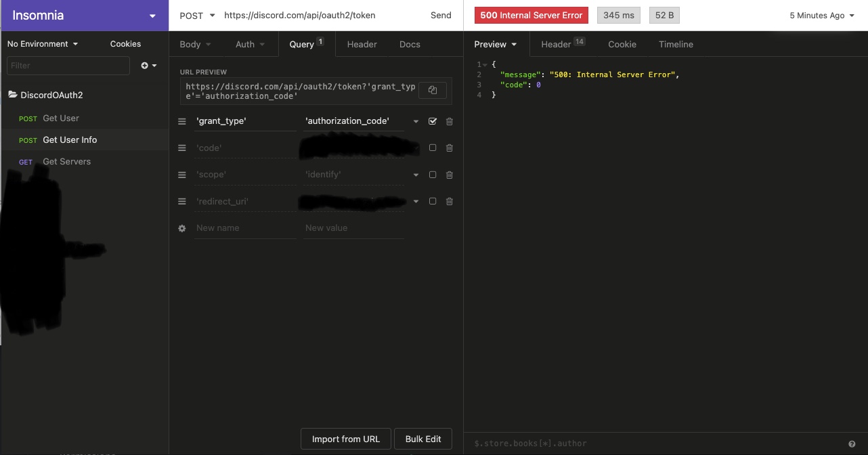The width and height of the screenshot is (868, 455).
Task: Open the 'identify' value options dropdown
Action: pyautogui.click(x=416, y=175)
